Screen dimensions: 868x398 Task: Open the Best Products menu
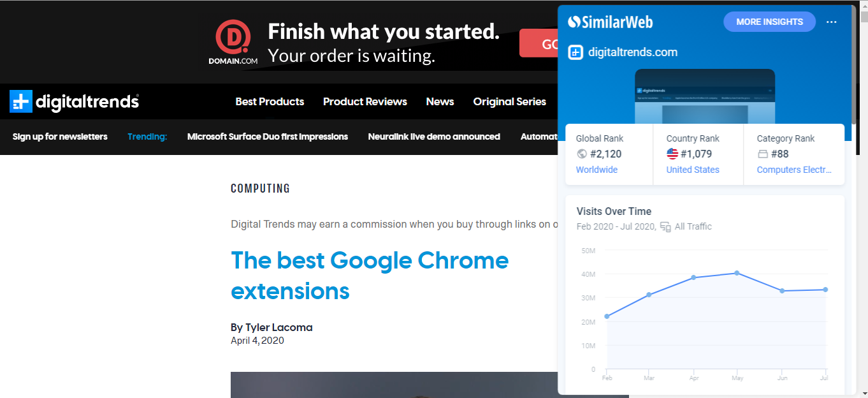270,101
